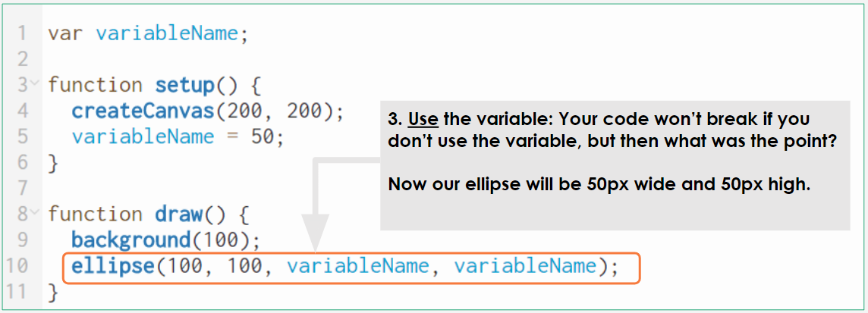868x313 pixels.
Task: Click second variableName argument in ellipse
Action: click(526, 266)
